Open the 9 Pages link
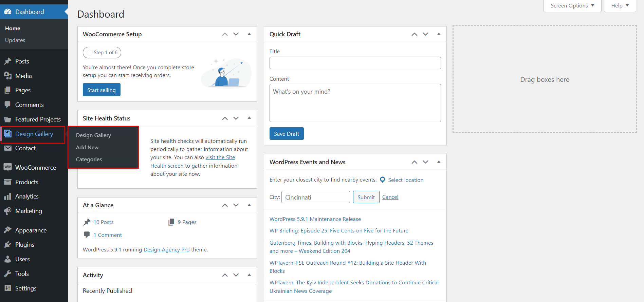 [x=187, y=222]
